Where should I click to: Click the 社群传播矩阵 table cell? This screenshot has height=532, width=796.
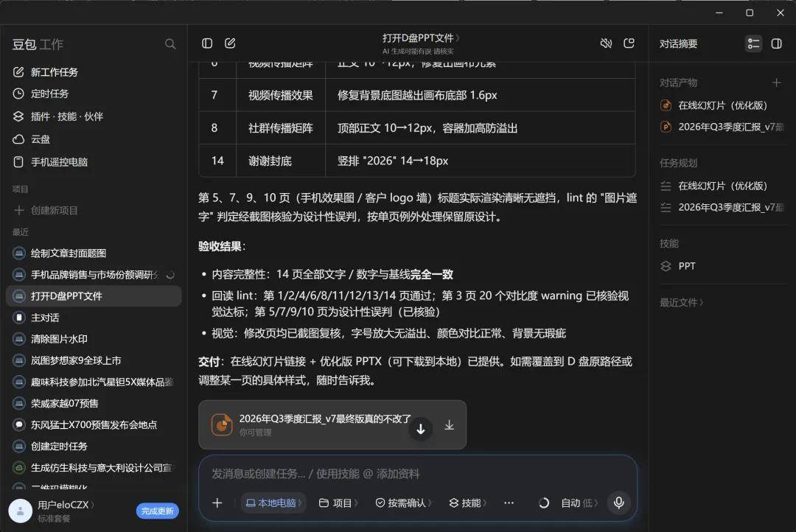(281, 128)
